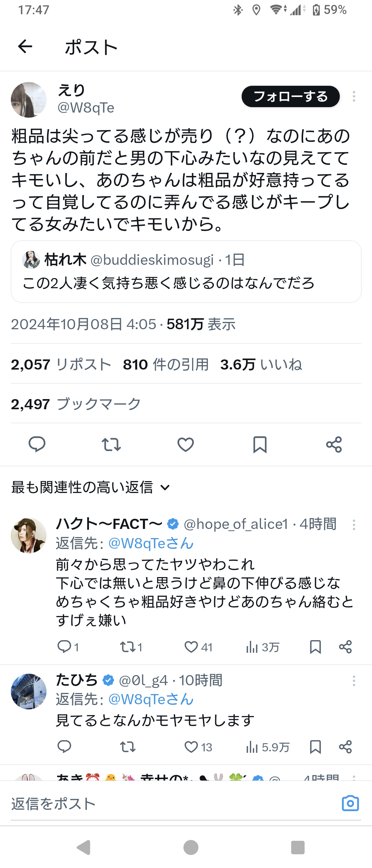372x868 pixels.
Task: Open options menu on ハクト〜FACT〜 reply
Action: pyautogui.click(x=354, y=525)
